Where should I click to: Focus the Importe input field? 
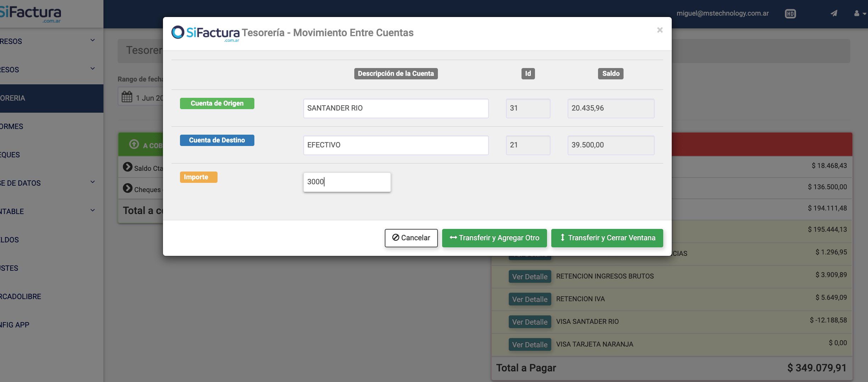point(347,182)
